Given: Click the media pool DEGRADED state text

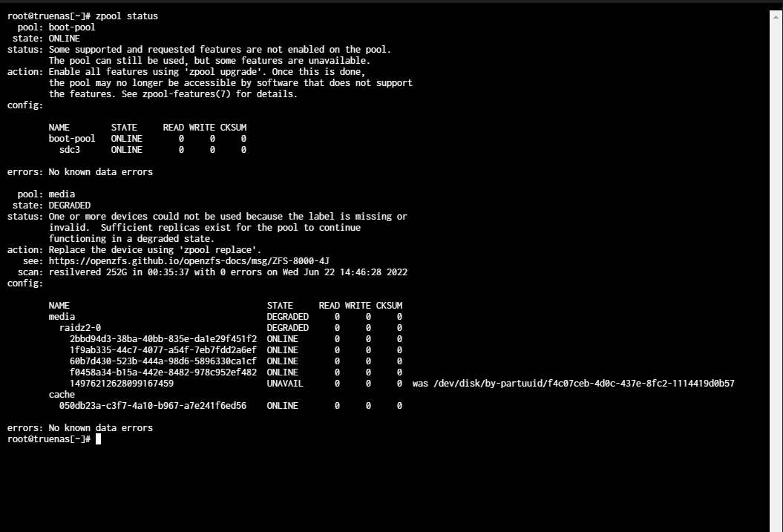Looking at the screenshot, I should click(x=70, y=206).
